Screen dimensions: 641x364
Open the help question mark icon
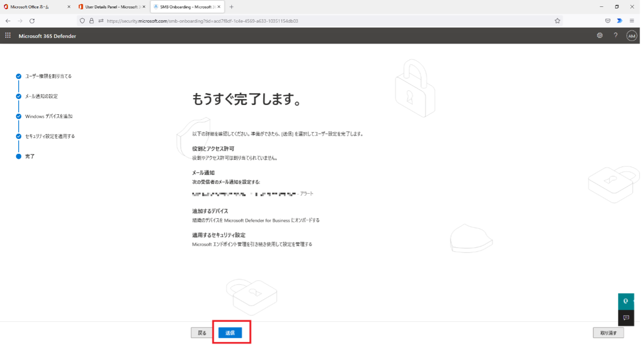(615, 35)
